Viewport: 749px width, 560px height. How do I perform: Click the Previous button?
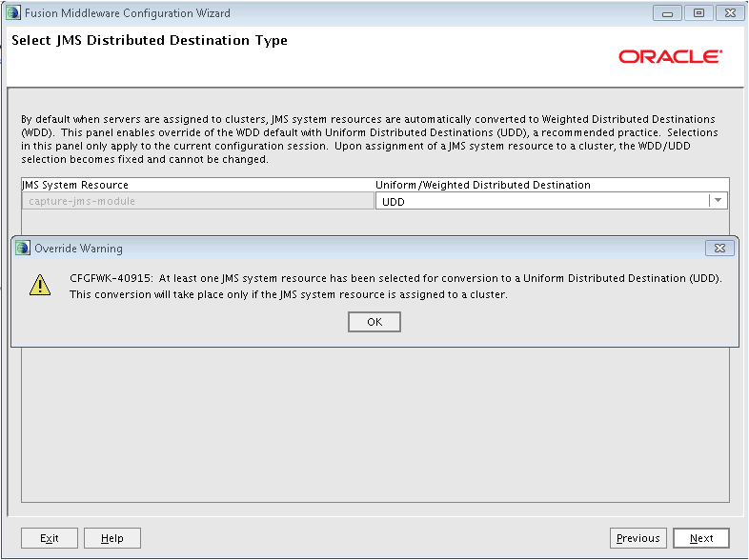click(638, 538)
